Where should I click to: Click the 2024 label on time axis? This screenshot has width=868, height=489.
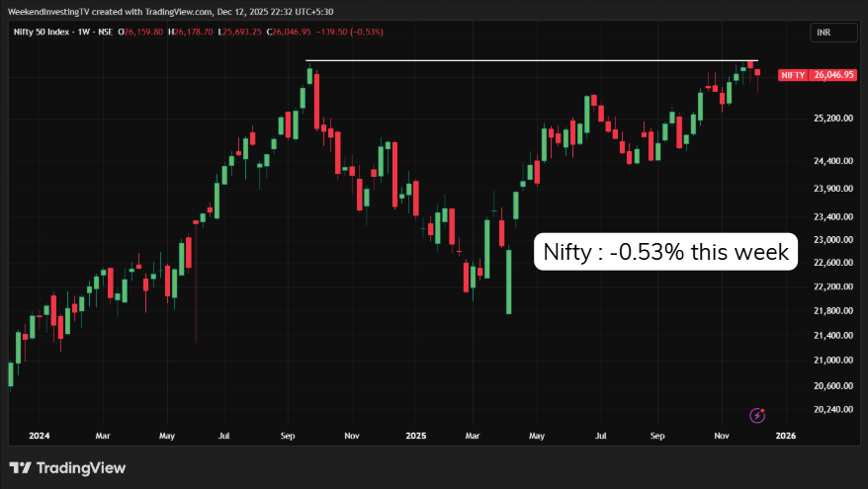tap(40, 435)
